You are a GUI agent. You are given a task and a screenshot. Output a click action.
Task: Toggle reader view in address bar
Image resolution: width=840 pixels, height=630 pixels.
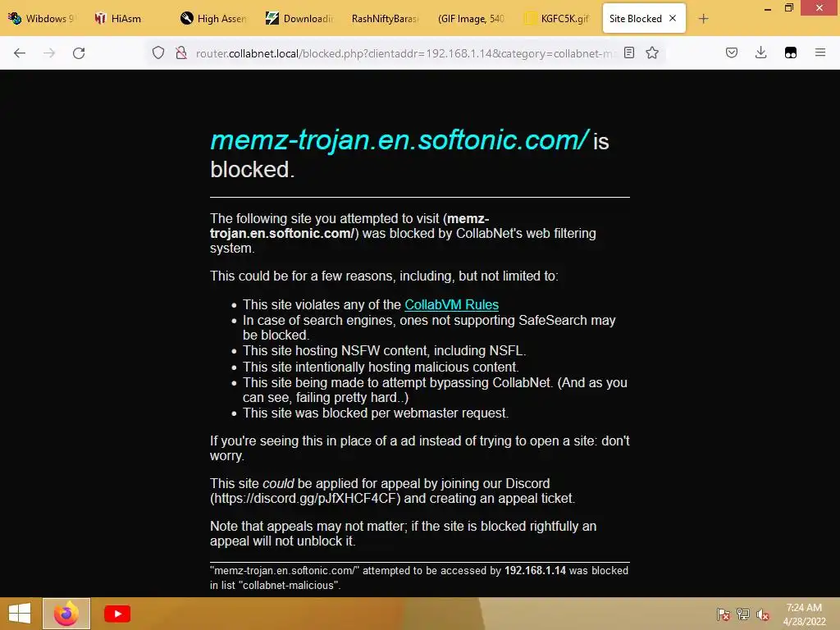(629, 52)
